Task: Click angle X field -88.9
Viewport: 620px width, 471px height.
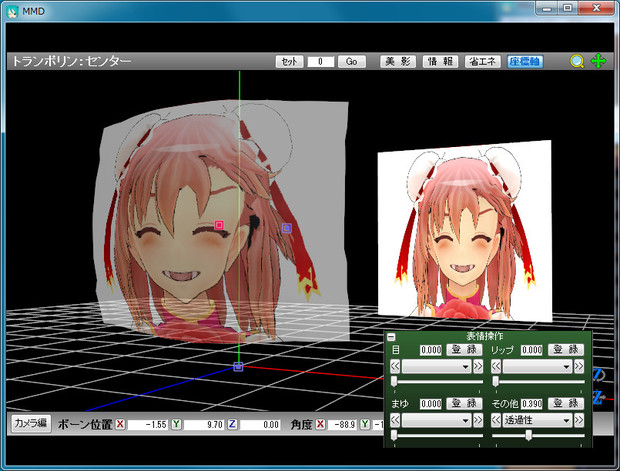Action: tap(342, 424)
